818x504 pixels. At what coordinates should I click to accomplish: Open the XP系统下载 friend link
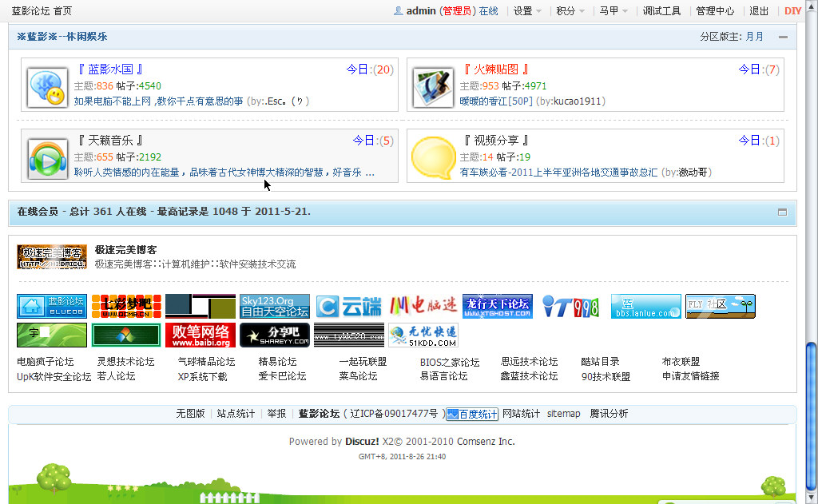point(202,376)
